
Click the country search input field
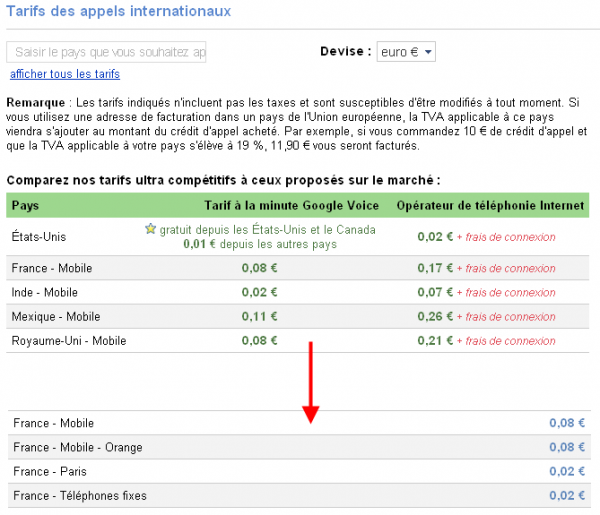click(106, 52)
